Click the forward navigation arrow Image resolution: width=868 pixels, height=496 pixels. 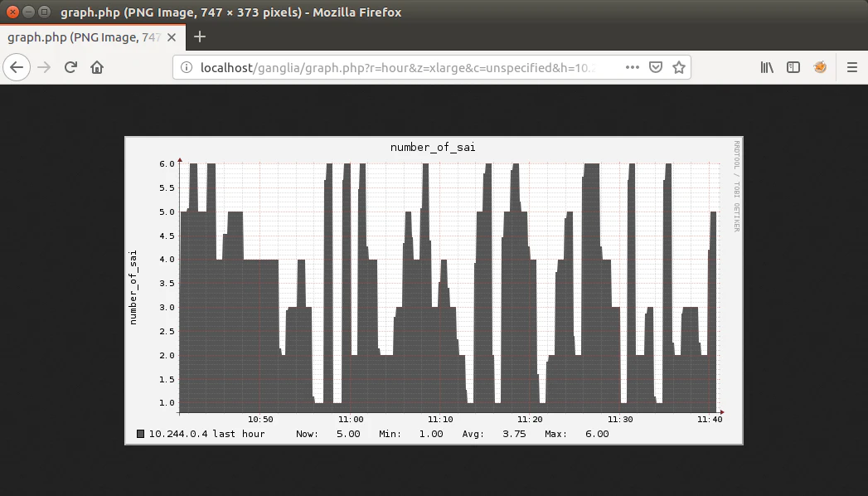(44, 67)
